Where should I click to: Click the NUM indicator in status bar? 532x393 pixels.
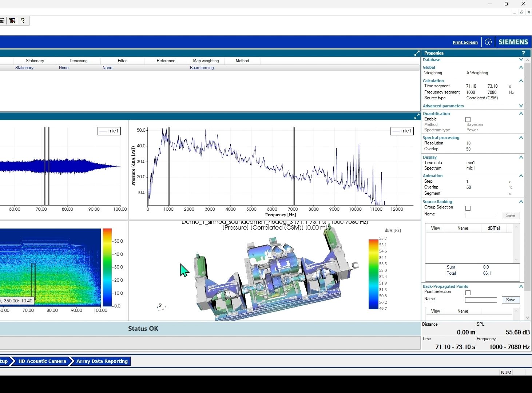click(506, 372)
